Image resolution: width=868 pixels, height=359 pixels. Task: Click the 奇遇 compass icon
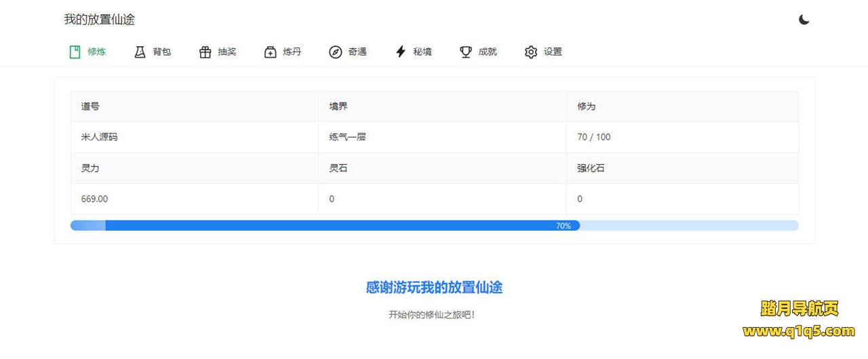pos(336,52)
